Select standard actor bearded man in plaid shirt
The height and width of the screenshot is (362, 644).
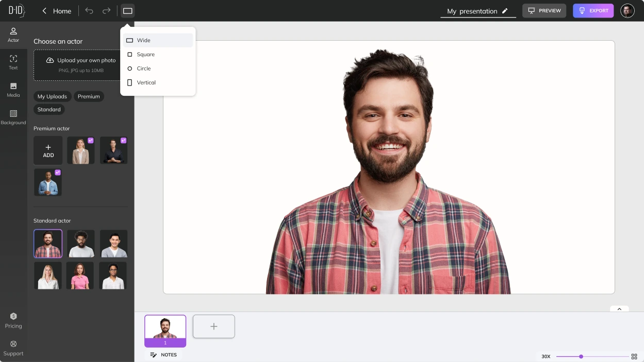point(48,244)
